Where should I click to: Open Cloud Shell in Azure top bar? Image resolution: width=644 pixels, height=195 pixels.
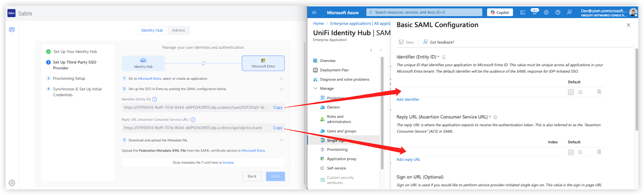coord(522,12)
